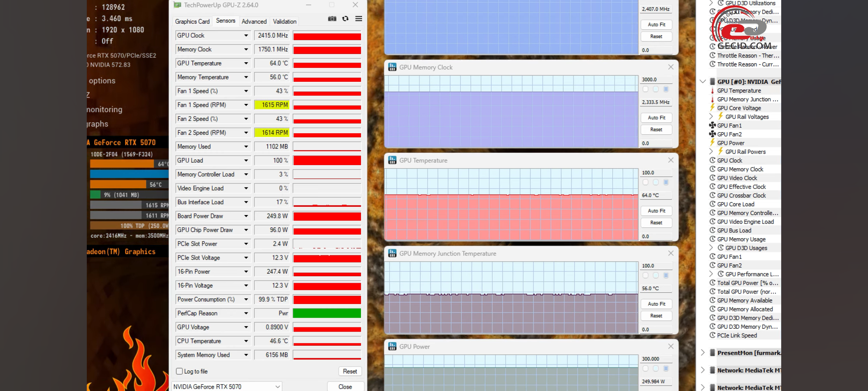Click the thermometer icon beside GPU Temperature in sensor tree

point(712,91)
